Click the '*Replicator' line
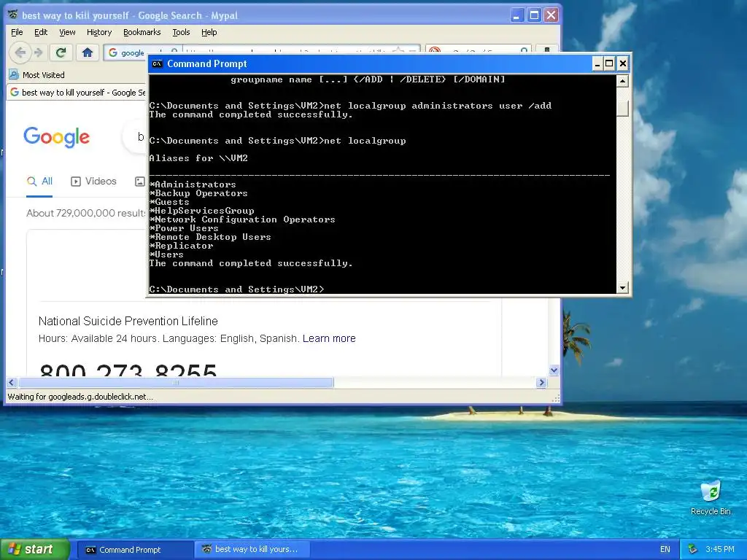The height and width of the screenshot is (560, 747). [181, 246]
